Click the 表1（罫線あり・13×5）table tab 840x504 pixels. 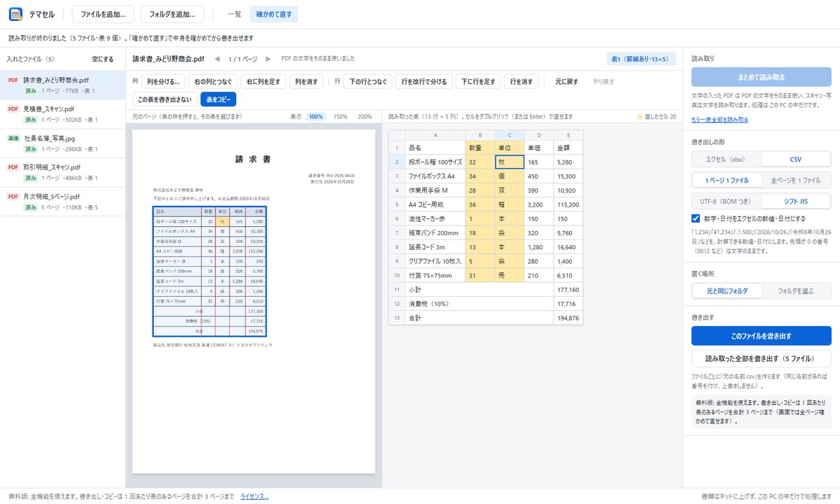pos(641,59)
